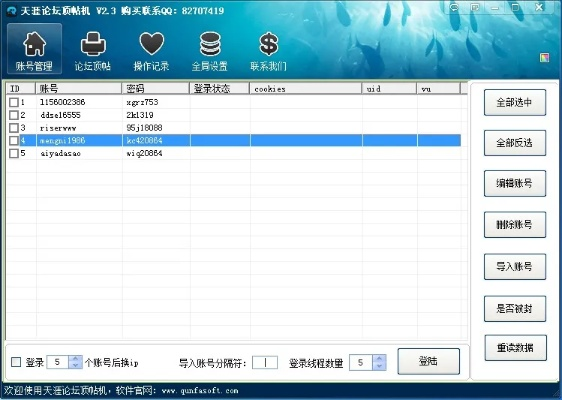The height and width of the screenshot is (400, 562).
Task: Click the 导入账号 button
Action: [x=515, y=267]
